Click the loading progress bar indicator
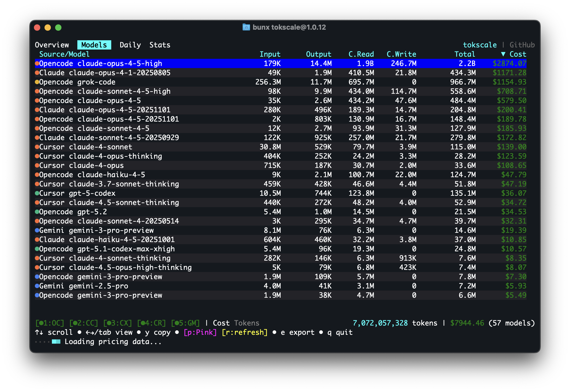Viewport: 570px width, 392px height. point(56,342)
